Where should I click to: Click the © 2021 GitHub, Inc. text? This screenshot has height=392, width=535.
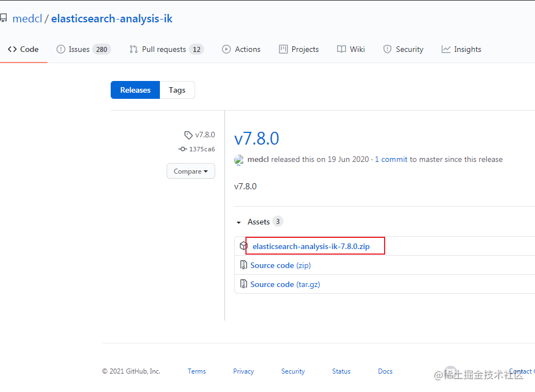coord(131,371)
